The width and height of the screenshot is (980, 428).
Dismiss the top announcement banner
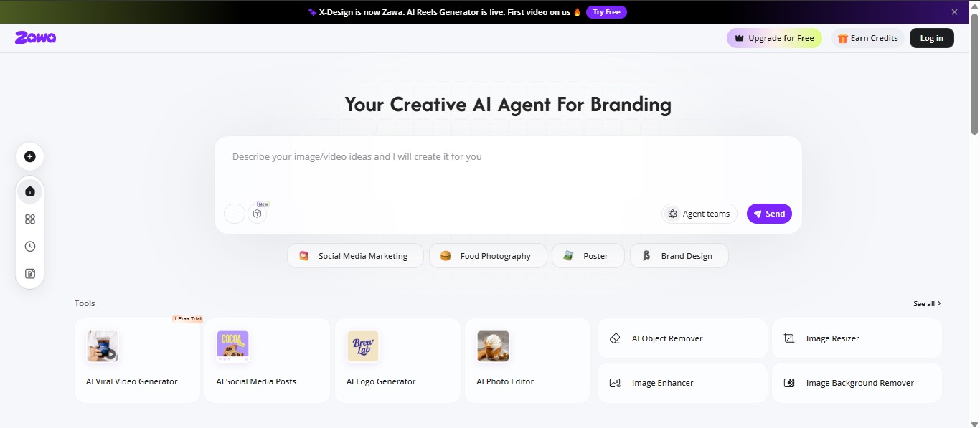pyautogui.click(x=954, y=12)
